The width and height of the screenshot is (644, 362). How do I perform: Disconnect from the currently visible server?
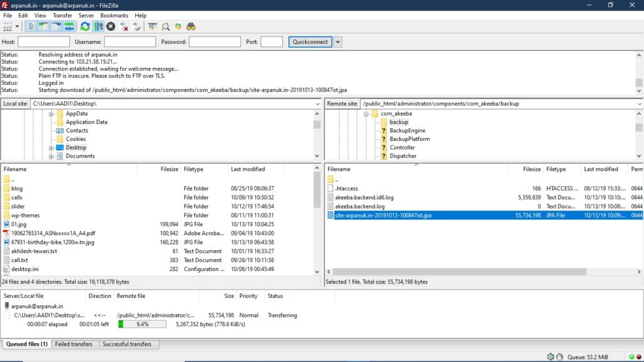pos(124,26)
